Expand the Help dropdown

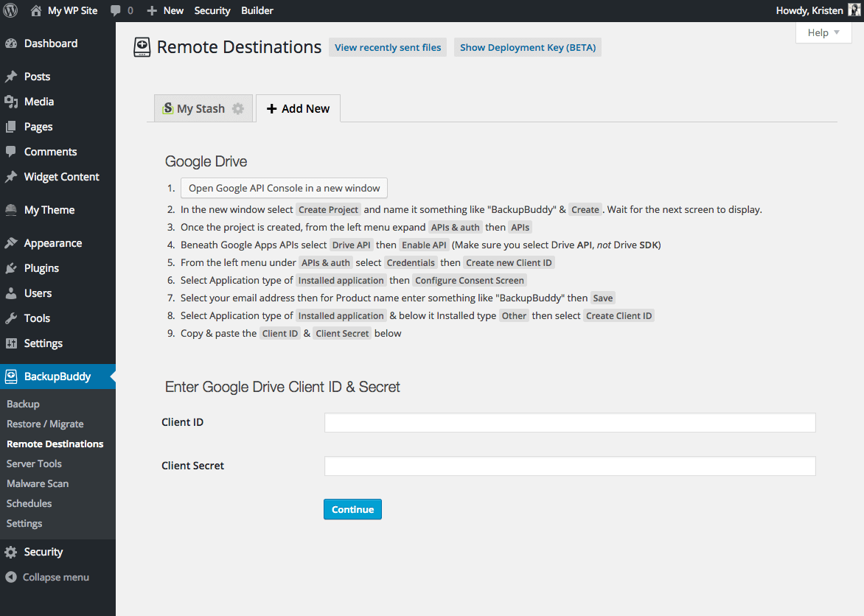coord(823,32)
